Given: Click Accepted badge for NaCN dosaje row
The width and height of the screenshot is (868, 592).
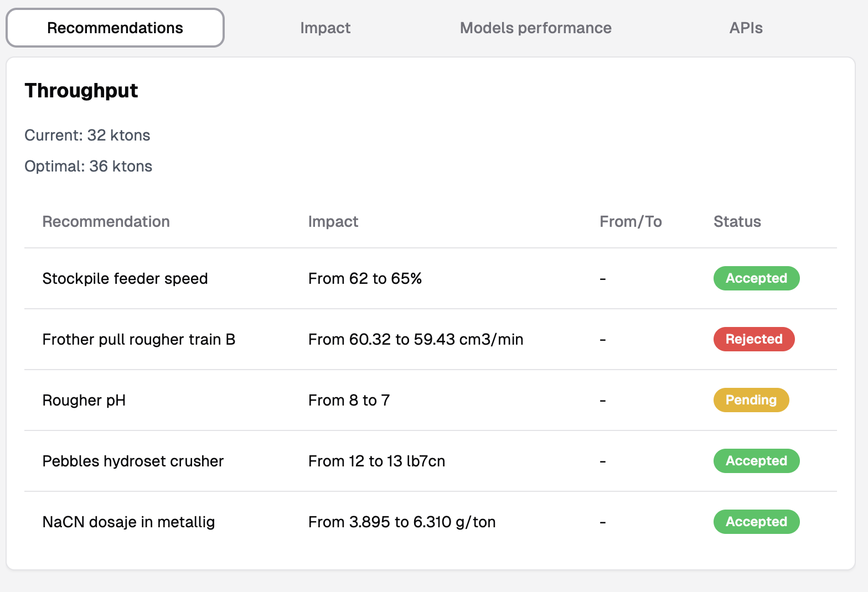Looking at the screenshot, I should click(x=756, y=522).
